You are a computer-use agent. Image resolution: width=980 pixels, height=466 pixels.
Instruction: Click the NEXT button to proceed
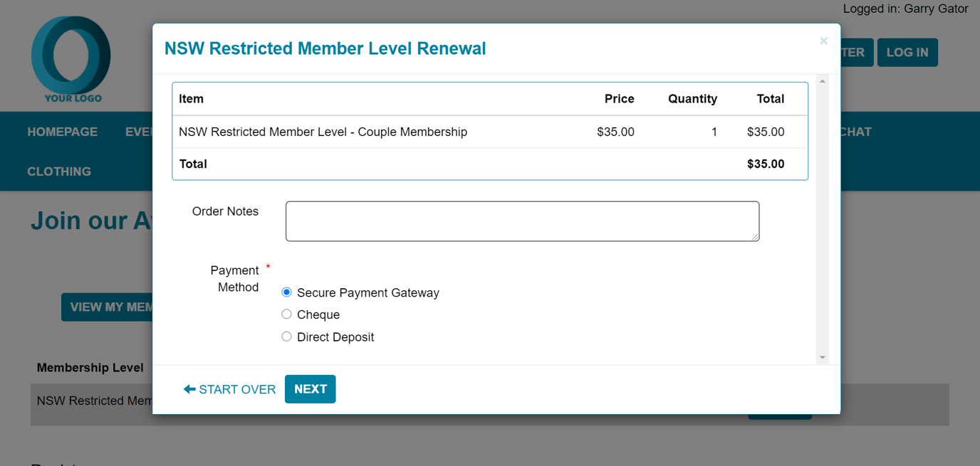tap(310, 389)
